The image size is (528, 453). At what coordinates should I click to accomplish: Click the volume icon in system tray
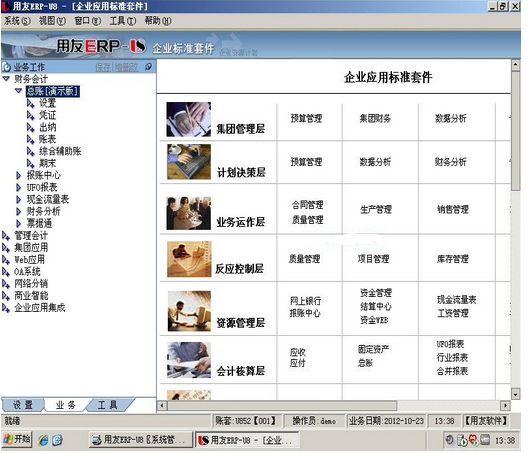(x=449, y=440)
